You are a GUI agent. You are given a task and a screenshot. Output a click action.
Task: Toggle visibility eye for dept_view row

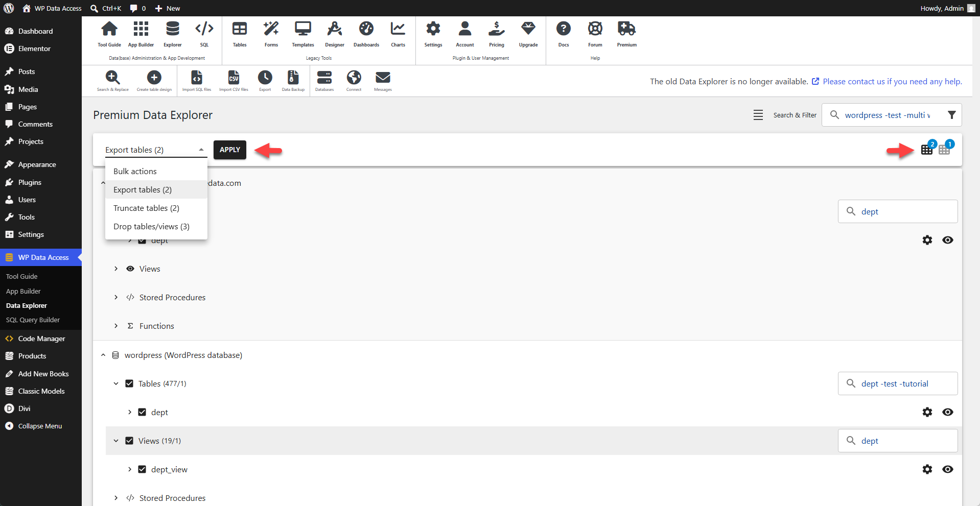(948, 469)
